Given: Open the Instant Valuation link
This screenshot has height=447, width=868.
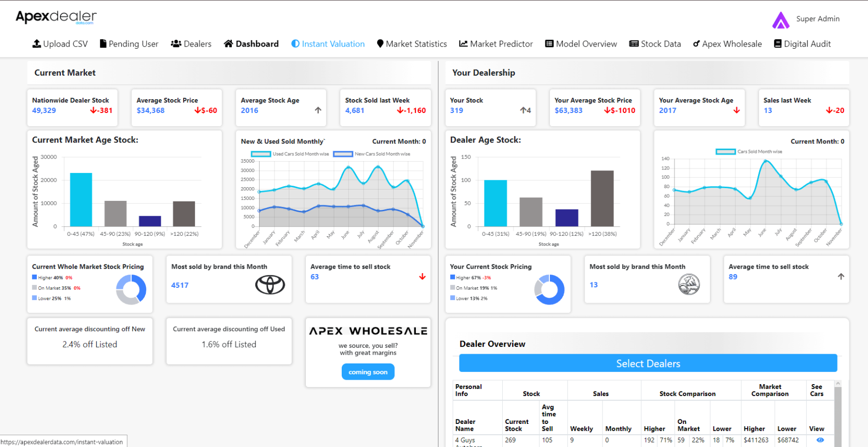Looking at the screenshot, I should point(328,44).
